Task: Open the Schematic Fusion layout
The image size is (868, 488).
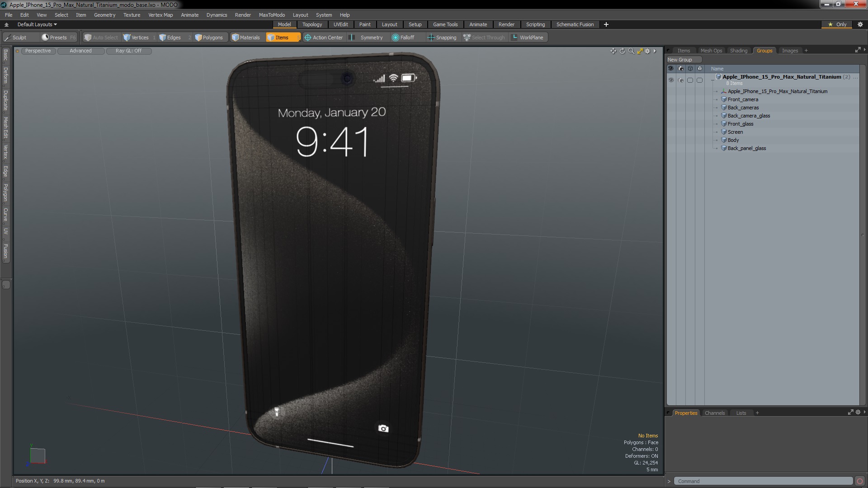Action: pos(575,24)
